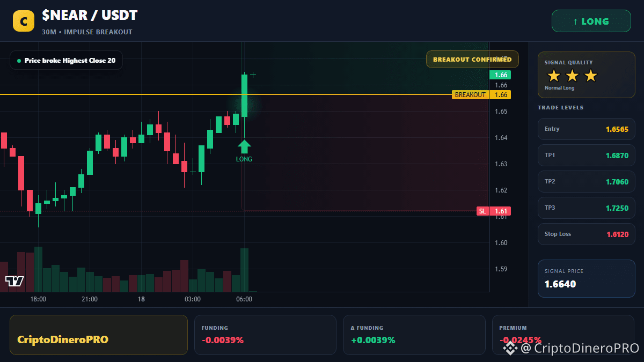Image resolution: width=644 pixels, height=362 pixels.
Task: Click the TradingView logo on chart
Action: pyautogui.click(x=14, y=281)
